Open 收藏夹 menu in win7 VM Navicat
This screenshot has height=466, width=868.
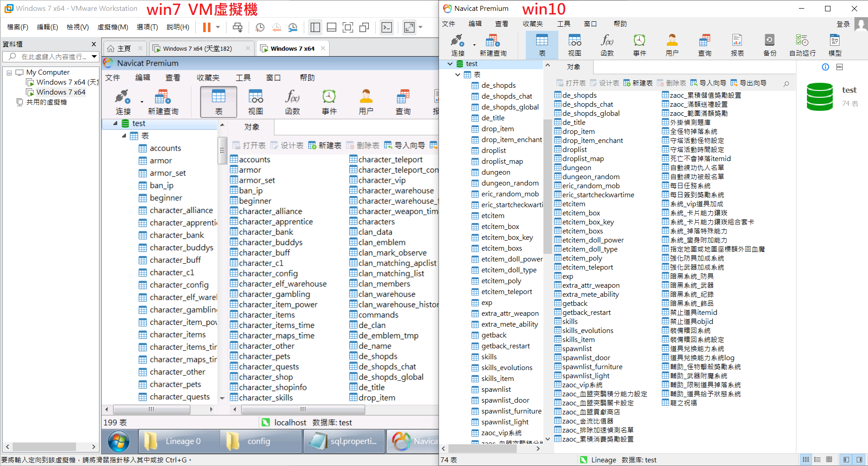[208, 78]
